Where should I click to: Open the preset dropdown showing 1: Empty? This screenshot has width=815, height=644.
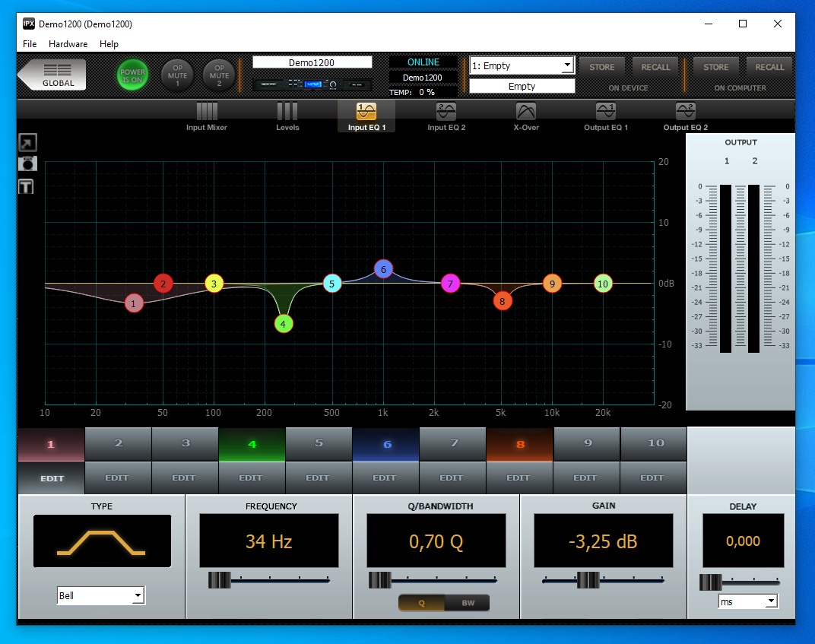(x=522, y=66)
